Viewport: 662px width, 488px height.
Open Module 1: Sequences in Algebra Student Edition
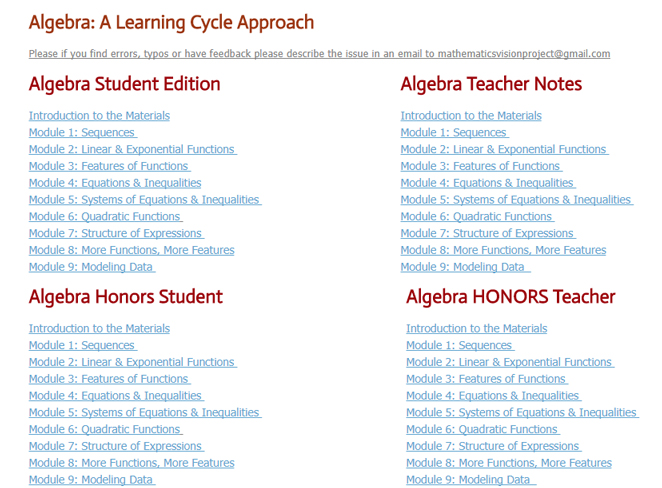(x=82, y=133)
